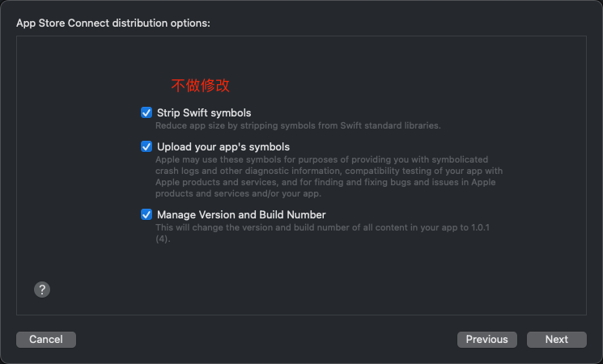Image resolution: width=603 pixels, height=364 pixels.
Task: Click the Apple products, fixing bugs description line
Action: coord(325,182)
